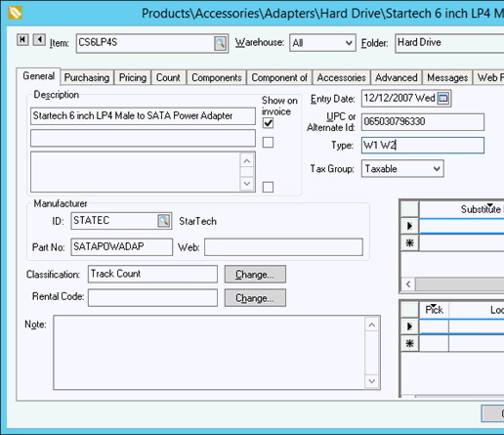Go to previous item record arrow
The height and width of the screenshot is (435, 504).
[39, 40]
